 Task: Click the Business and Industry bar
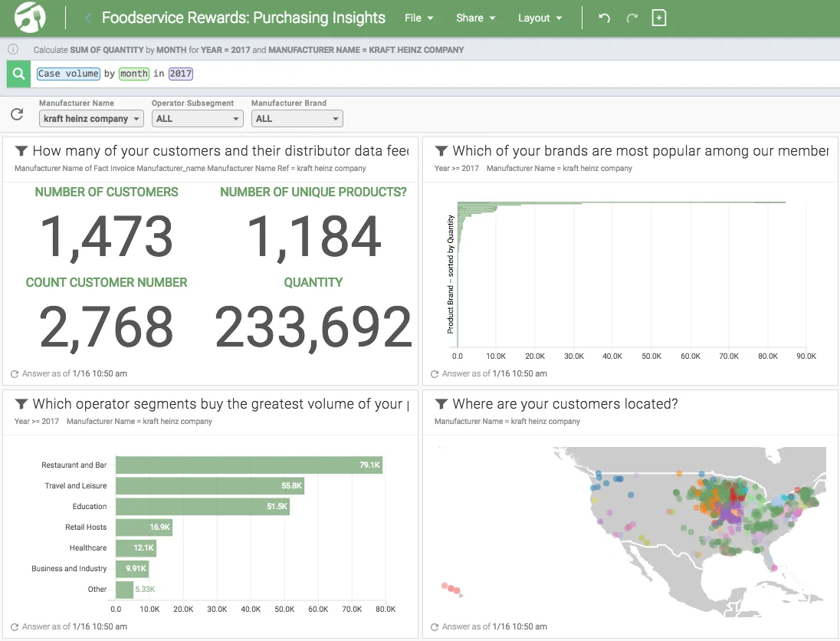tap(133, 569)
